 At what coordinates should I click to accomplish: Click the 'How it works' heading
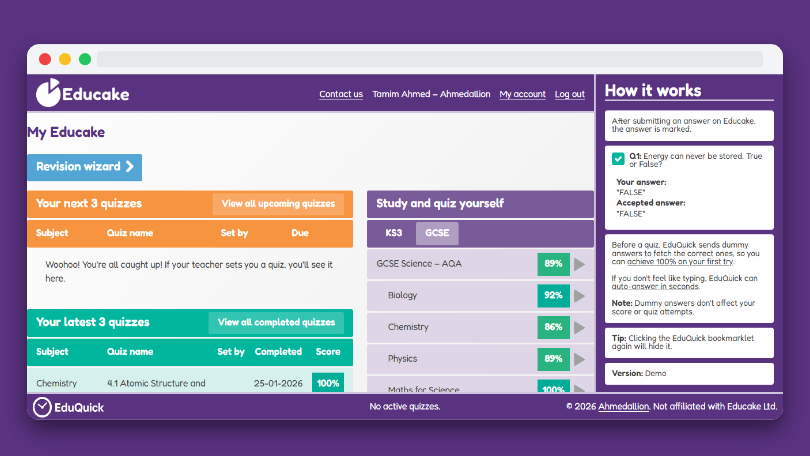point(653,90)
